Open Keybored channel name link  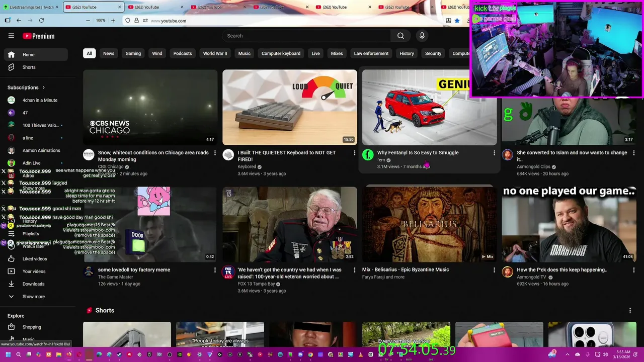(247, 167)
